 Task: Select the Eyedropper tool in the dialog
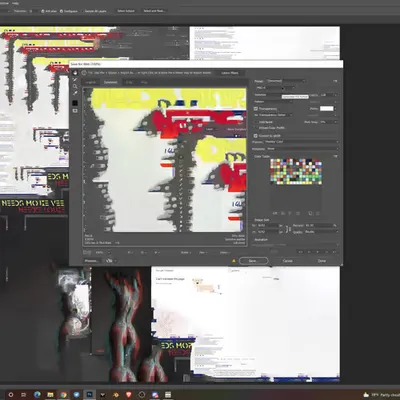[75, 93]
